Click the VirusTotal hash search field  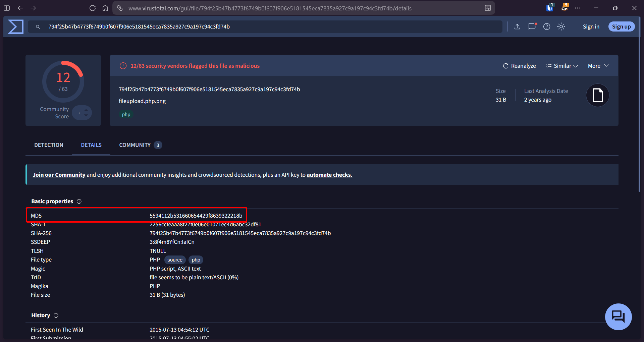(265, 27)
